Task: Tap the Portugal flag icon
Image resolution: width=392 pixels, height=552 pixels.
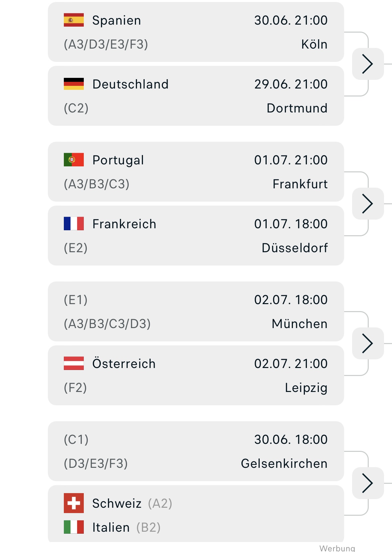Action: tap(74, 160)
